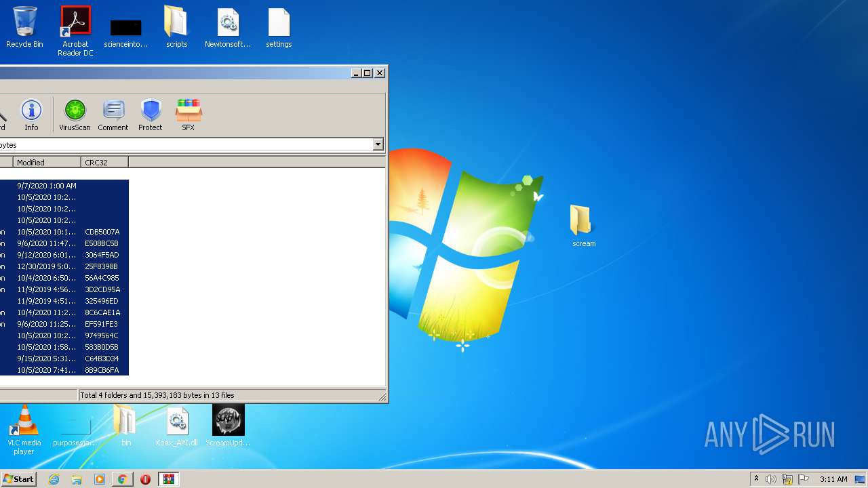The image size is (868, 488).
Task: Click the WinRAR address path field
Action: pos(186,144)
